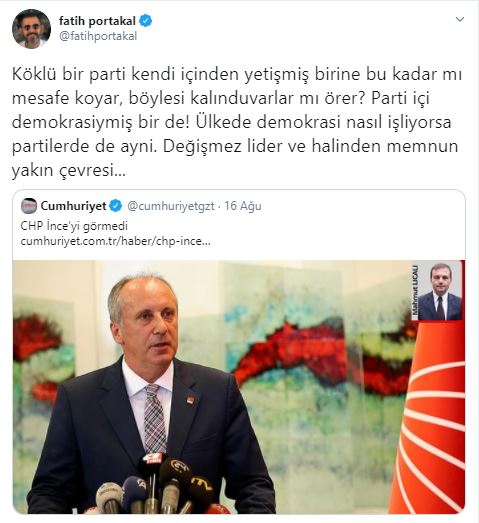Click the inset portrait of Mahmut Lıcalı
This screenshot has height=523, width=479.
click(440, 291)
